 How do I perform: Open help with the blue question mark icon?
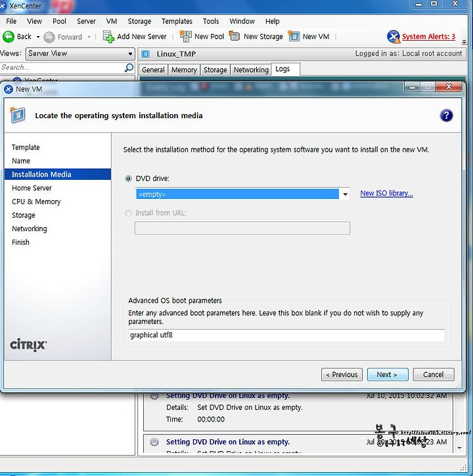pyautogui.click(x=446, y=116)
